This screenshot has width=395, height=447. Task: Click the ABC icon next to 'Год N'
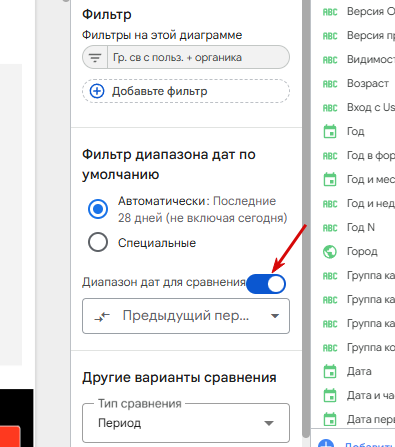[330, 228]
